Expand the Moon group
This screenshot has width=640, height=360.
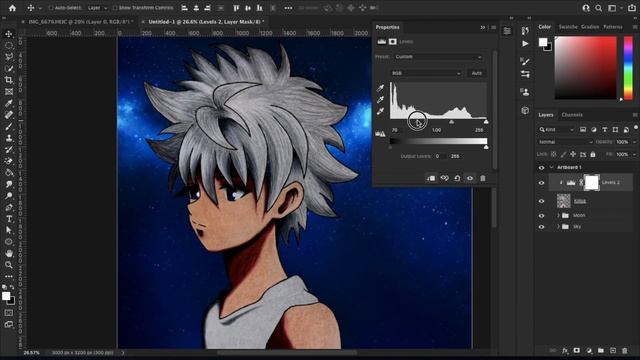[x=558, y=215]
